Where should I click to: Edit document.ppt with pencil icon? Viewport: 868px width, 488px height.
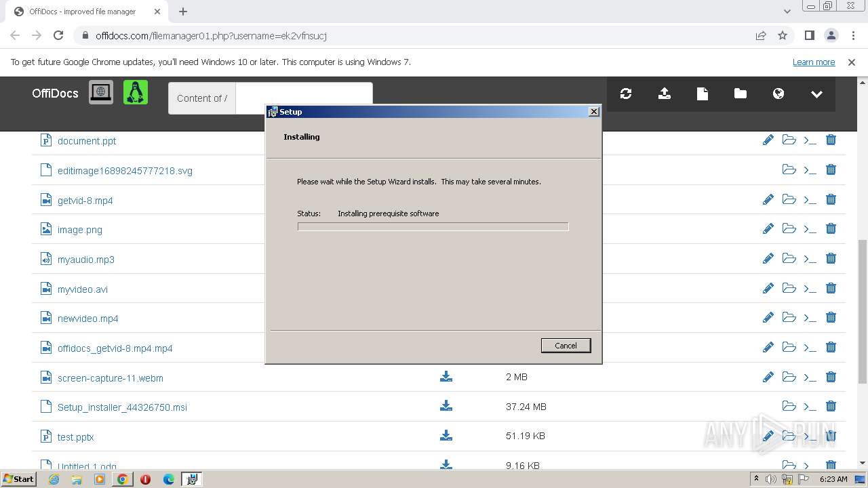[x=768, y=140]
